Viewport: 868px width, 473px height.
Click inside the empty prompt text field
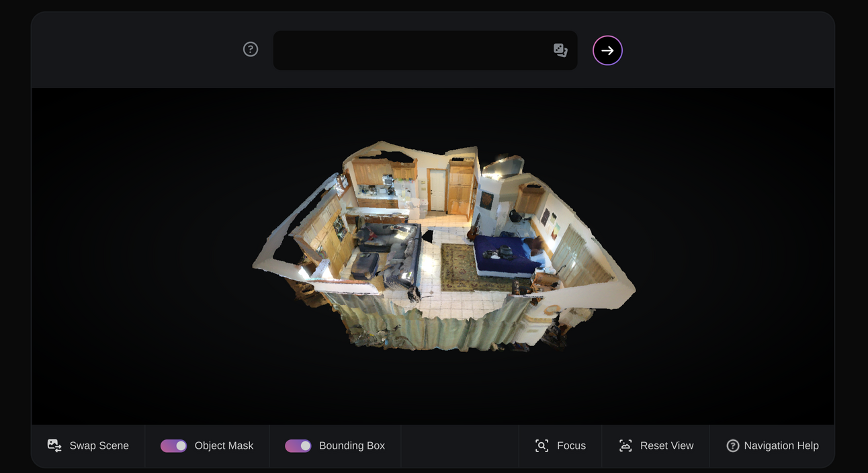[x=410, y=50]
